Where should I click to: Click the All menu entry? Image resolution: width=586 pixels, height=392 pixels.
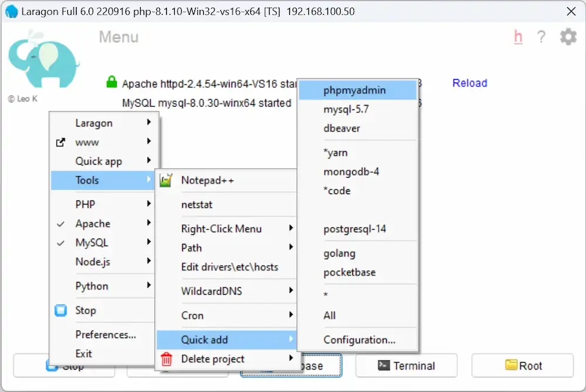357,315
